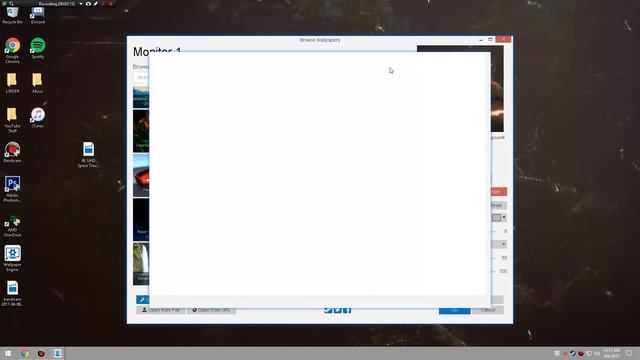
Task: Select the Bandicam desktop shortcut
Action: click(12, 152)
